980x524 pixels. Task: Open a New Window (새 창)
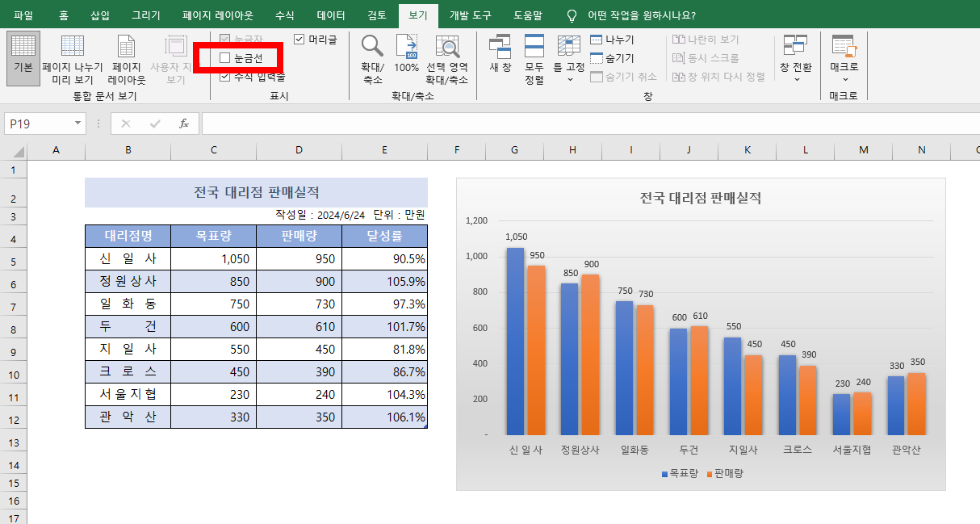click(x=500, y=53)
